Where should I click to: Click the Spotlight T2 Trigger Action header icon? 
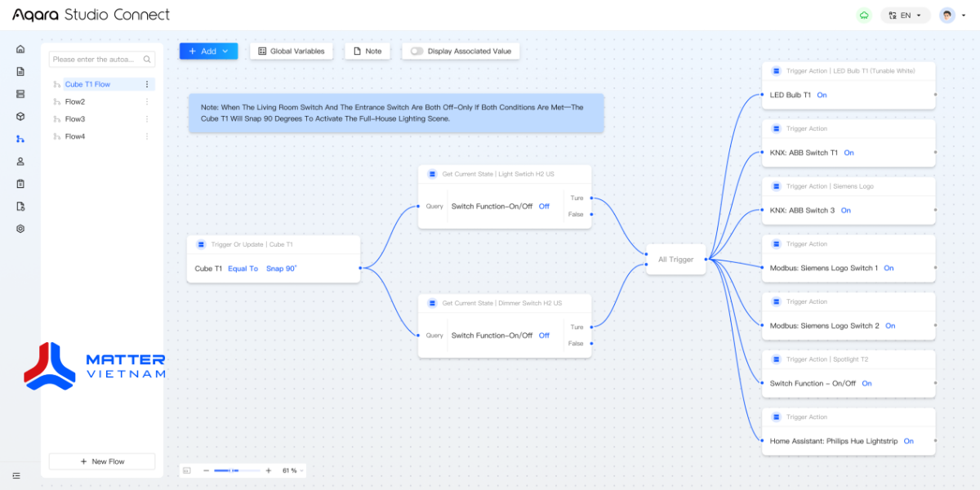[776, 359]
